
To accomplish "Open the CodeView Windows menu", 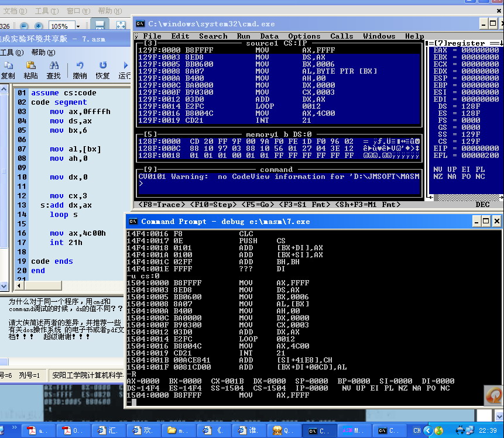I will coord(379,36).
